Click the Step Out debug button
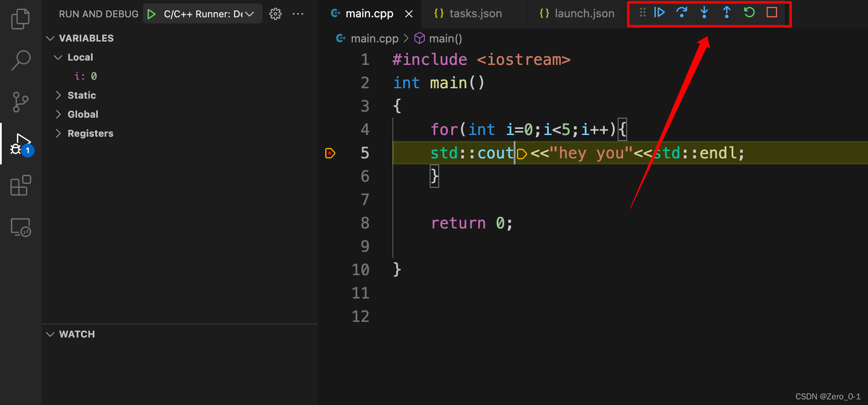Viewport: 868px width, 405px height. pyautogui.click(x=727, y=12)
